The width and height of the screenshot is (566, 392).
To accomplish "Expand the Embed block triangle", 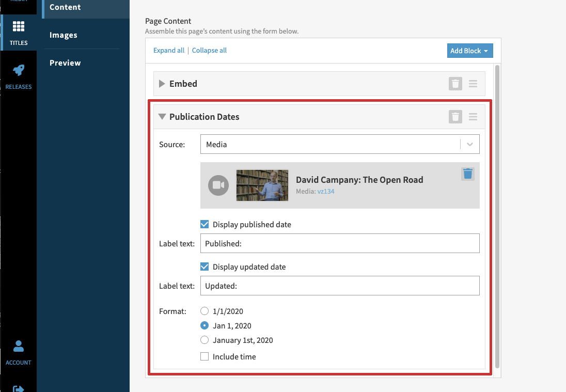I will 162,84.
